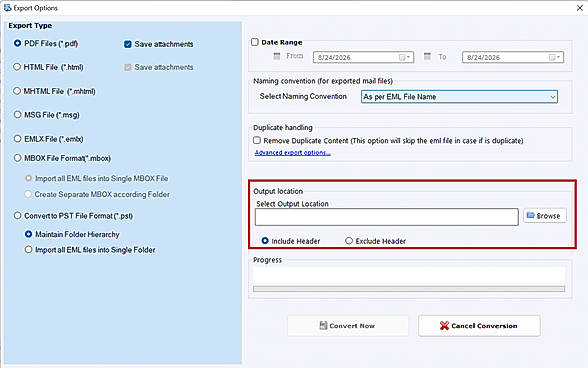
Task: Select Exclude Header radio button
Action: click(x=349, y=241)
